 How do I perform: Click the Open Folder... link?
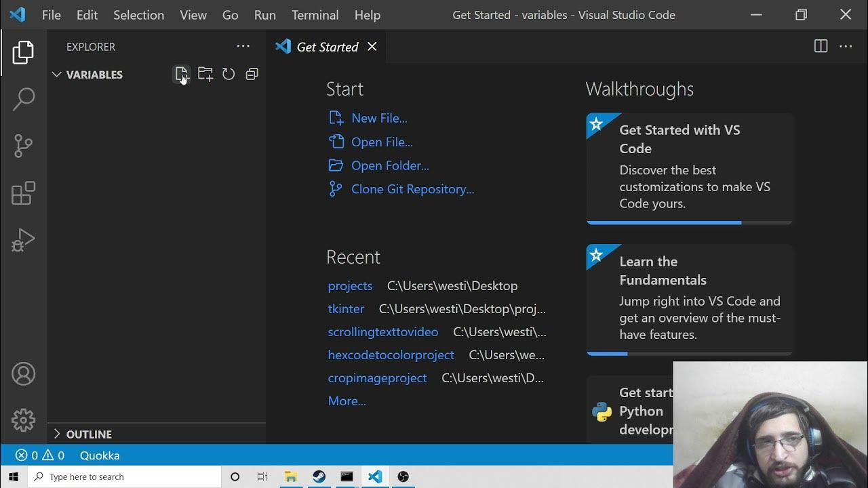tap(389, 165)
